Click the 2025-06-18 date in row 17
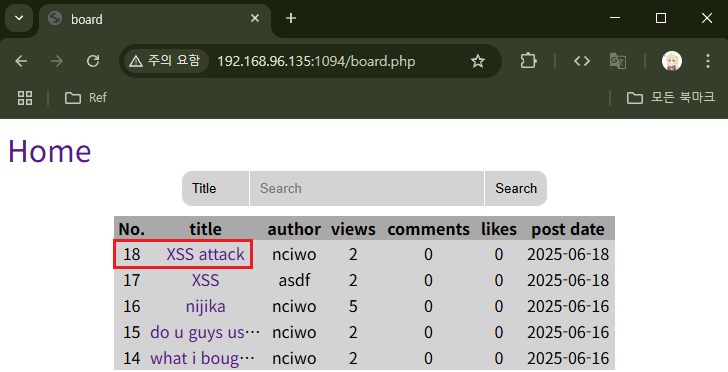This screenshot has width=728, height=372. point(568,281)
